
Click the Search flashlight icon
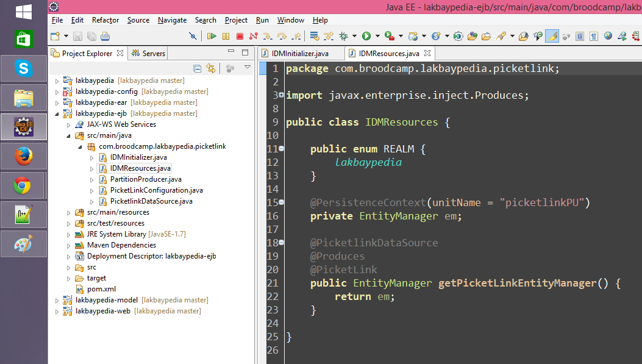click(x=501, y=36)
